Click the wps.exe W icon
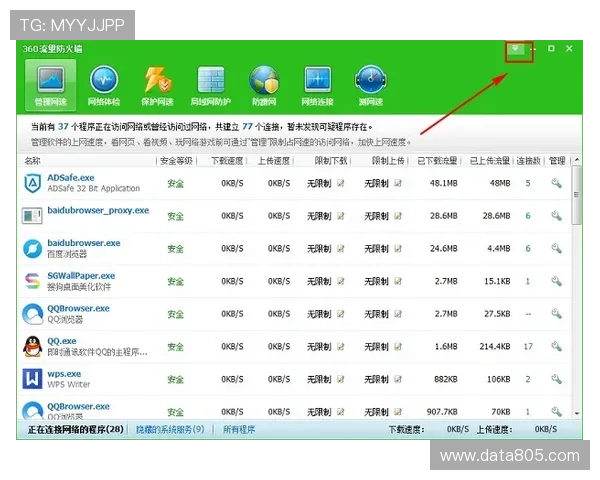 [x=33, y=379]
